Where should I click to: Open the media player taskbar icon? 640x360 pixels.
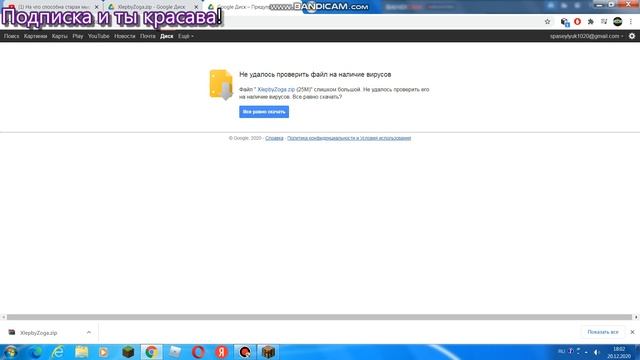coord(104,352)
